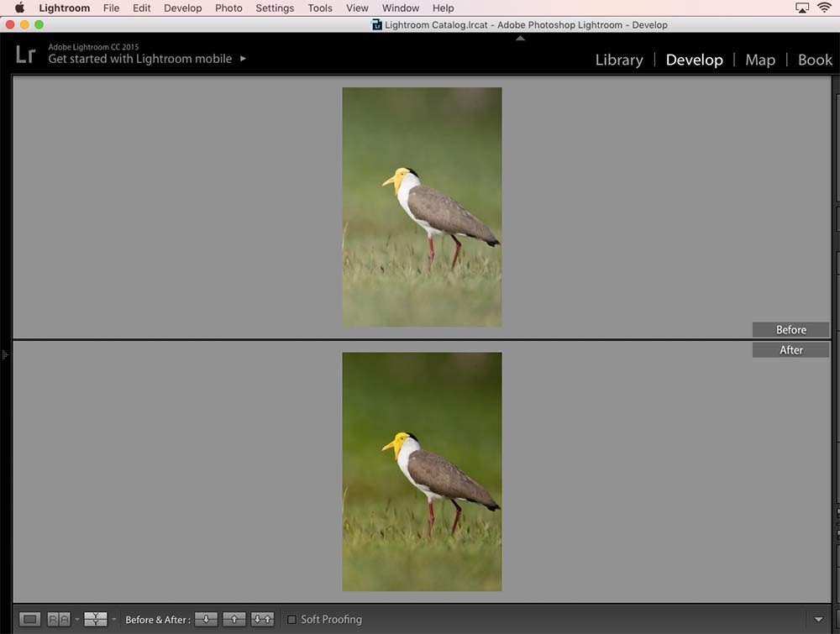Open the Reference view options dropdown
840x634 pixels.
click(76, 620)
